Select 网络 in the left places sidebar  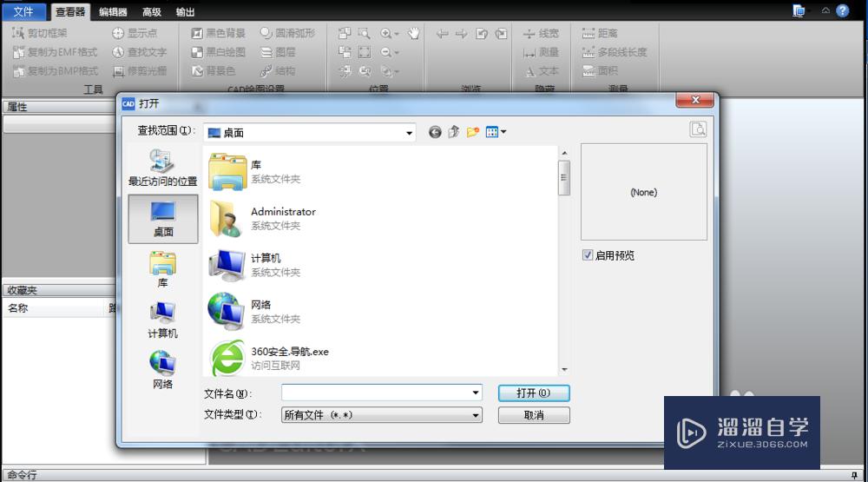163,370
